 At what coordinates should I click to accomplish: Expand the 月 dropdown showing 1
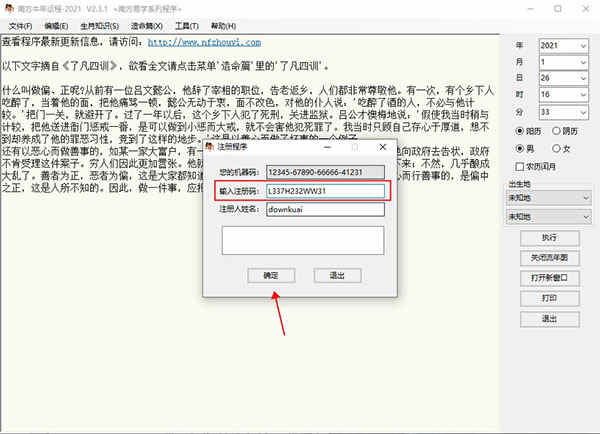(583, 62)
